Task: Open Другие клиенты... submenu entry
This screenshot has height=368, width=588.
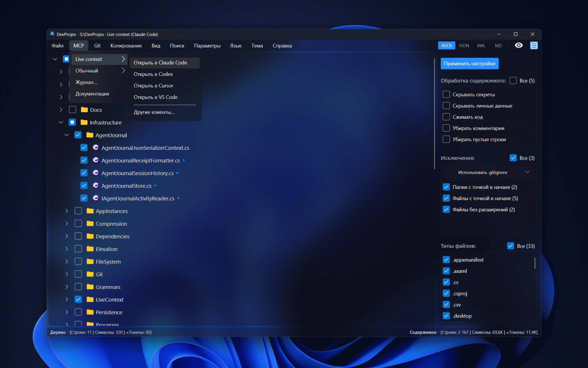Action: (x=165, y=112)
